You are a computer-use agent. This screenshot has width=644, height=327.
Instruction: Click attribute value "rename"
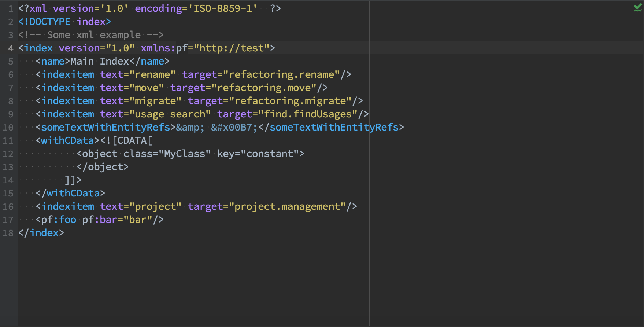coord(152,74)
